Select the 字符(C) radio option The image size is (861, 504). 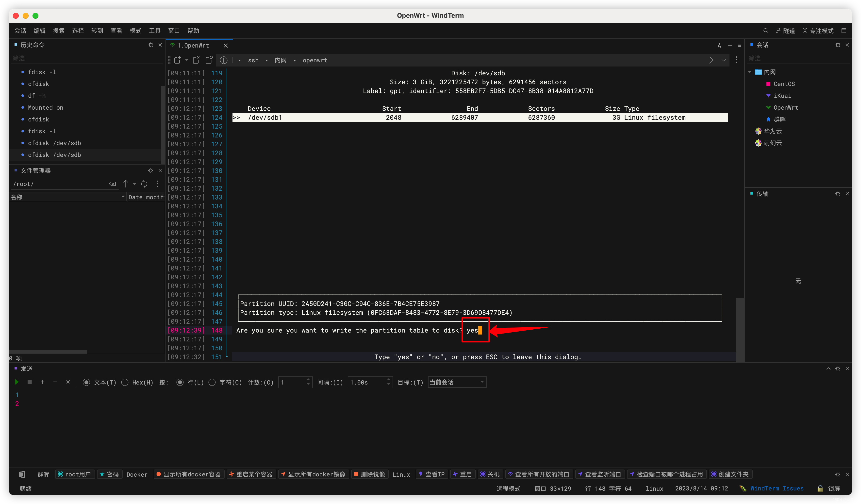tap(212, 382)
